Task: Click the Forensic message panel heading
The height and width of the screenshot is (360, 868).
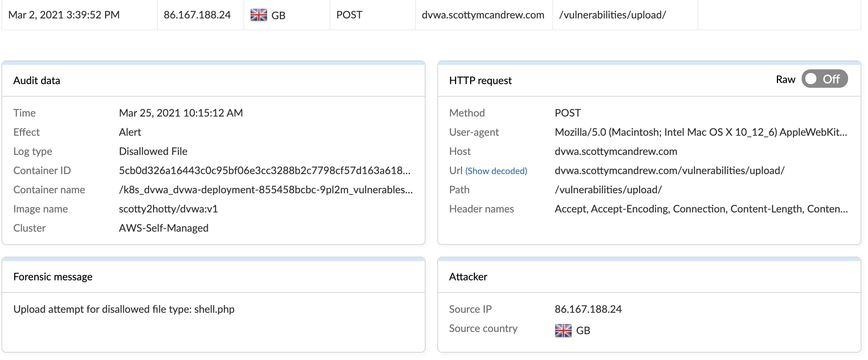Action: (53, 277)
